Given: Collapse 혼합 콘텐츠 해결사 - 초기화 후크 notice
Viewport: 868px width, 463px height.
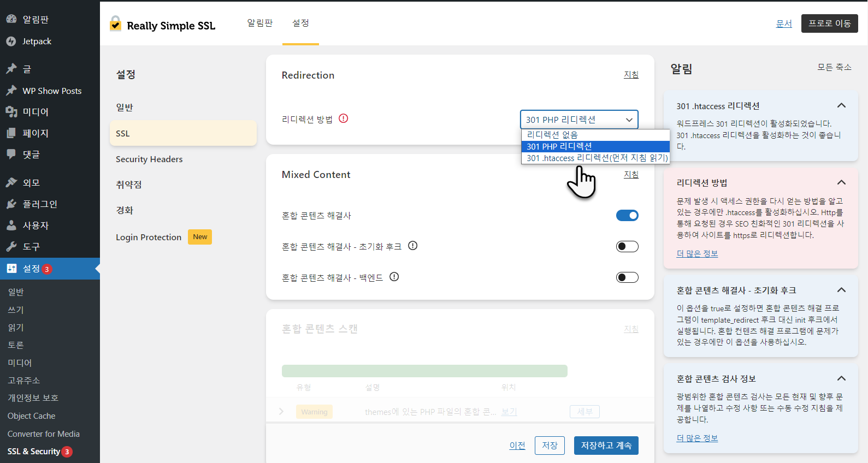Looking at the screenshot, I should (x=841, y=290).
